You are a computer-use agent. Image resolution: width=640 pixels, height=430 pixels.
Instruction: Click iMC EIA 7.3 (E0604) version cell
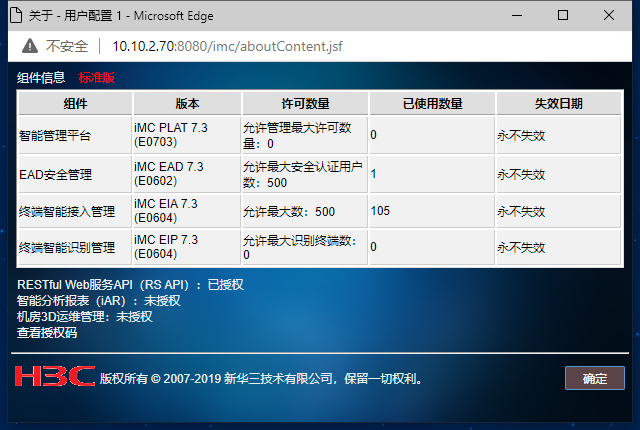[187, 211]
